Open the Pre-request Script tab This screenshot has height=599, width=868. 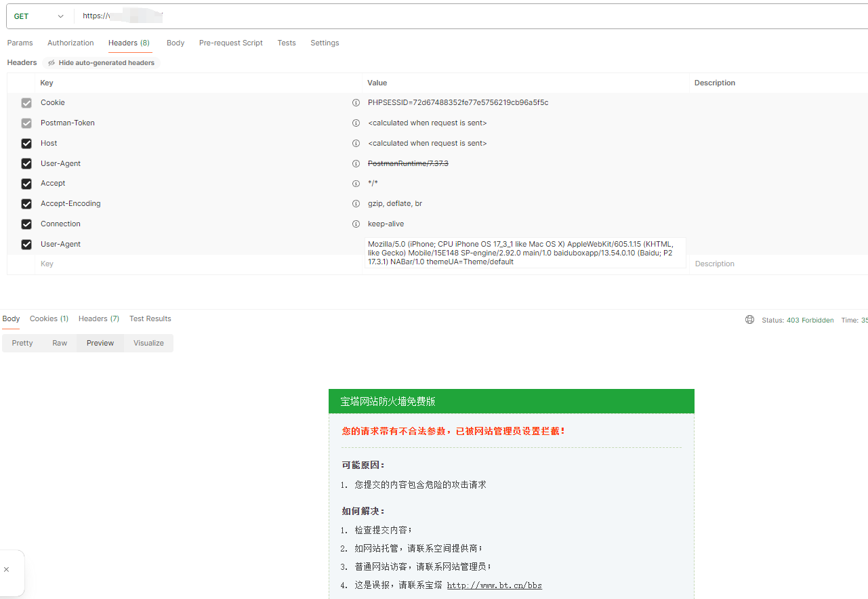click(x=230, y=43)
